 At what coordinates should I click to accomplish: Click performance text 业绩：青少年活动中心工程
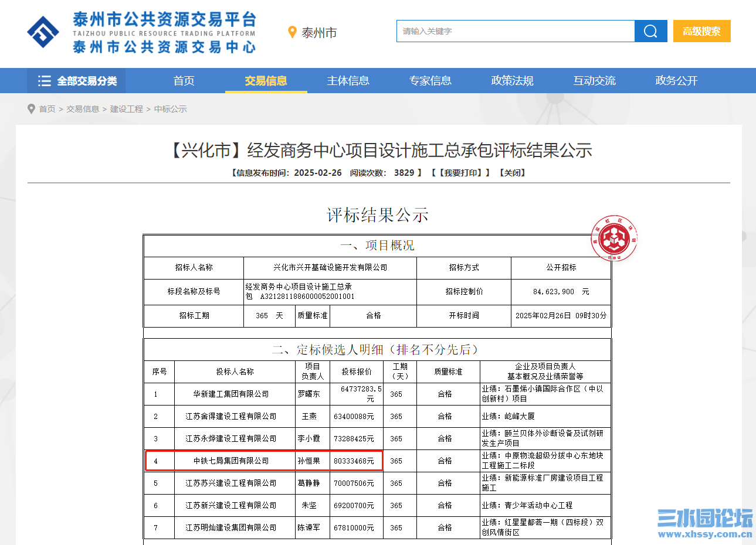click(x=527, y=505)
